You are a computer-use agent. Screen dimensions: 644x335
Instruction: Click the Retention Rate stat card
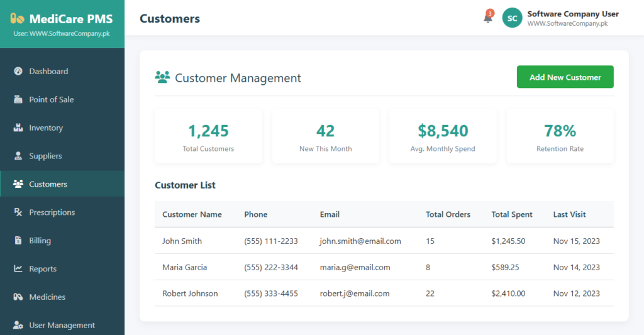point(560,136)
